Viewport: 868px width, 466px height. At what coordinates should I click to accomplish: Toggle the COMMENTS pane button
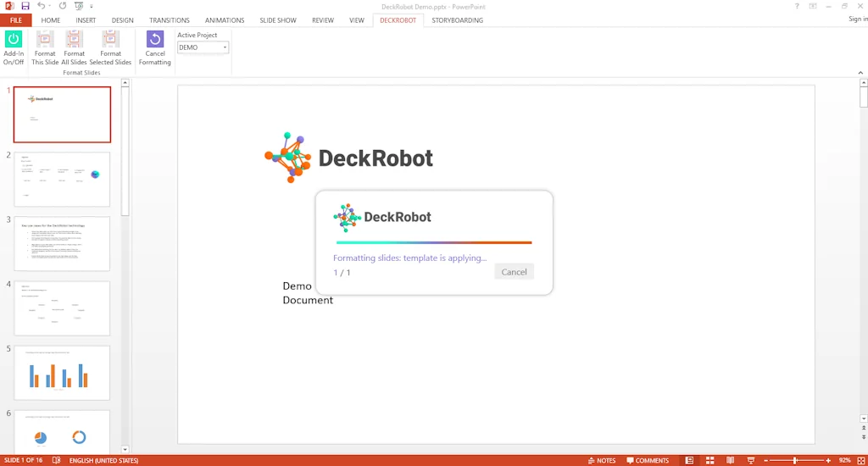coord(648,460)
